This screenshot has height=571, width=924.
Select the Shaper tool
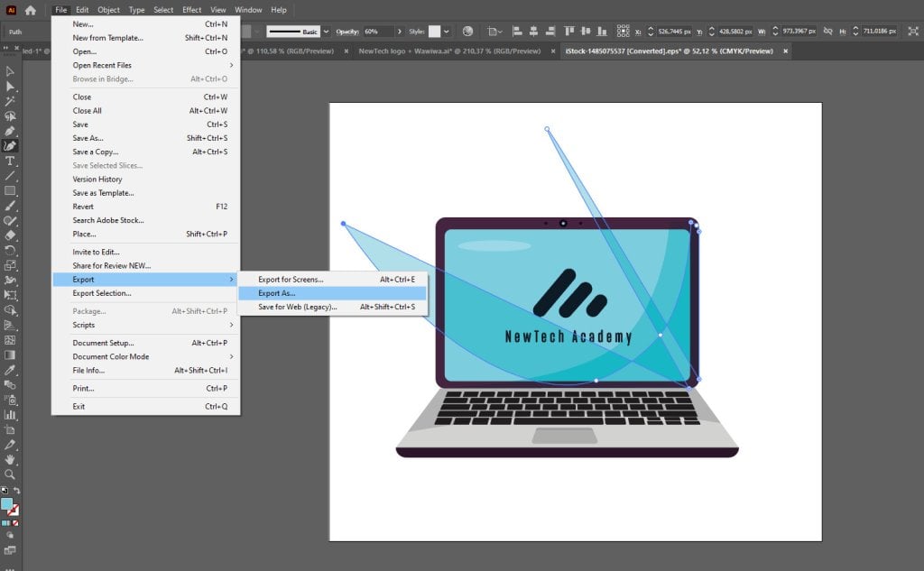click(x=10, y=220)
